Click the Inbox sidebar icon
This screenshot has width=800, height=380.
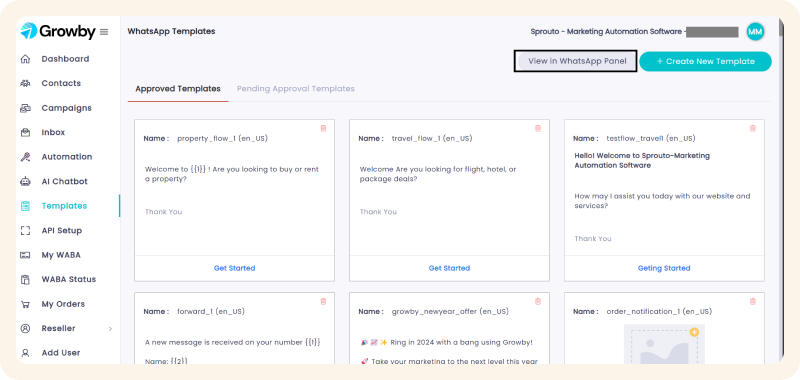(x=25, y=132)
